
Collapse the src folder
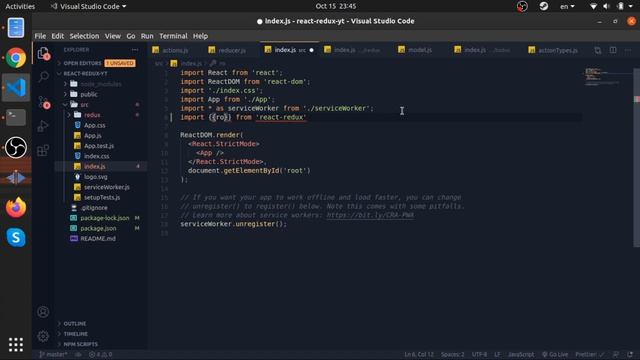[84, 104]
